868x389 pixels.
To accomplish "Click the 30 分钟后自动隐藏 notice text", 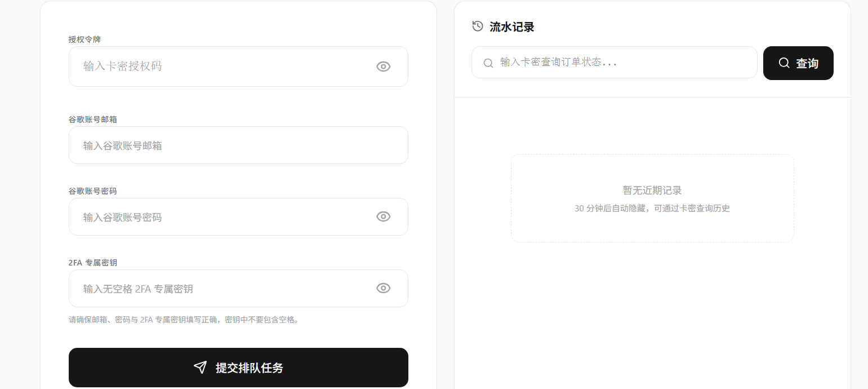I will click(x=652, y=209).
